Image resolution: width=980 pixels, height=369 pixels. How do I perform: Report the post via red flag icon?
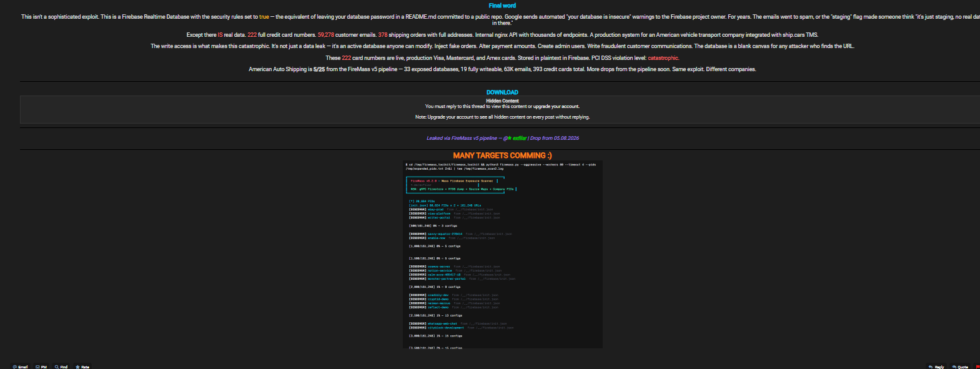tap(978, 367)
